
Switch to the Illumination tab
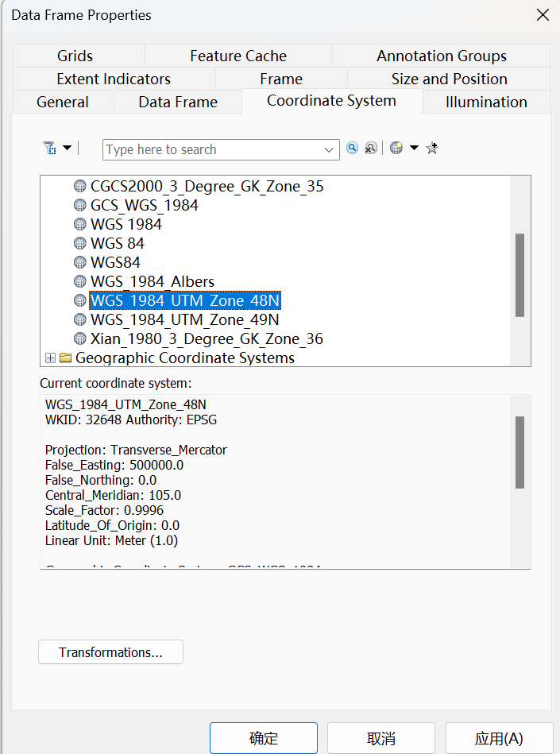[x=485, y=101]
